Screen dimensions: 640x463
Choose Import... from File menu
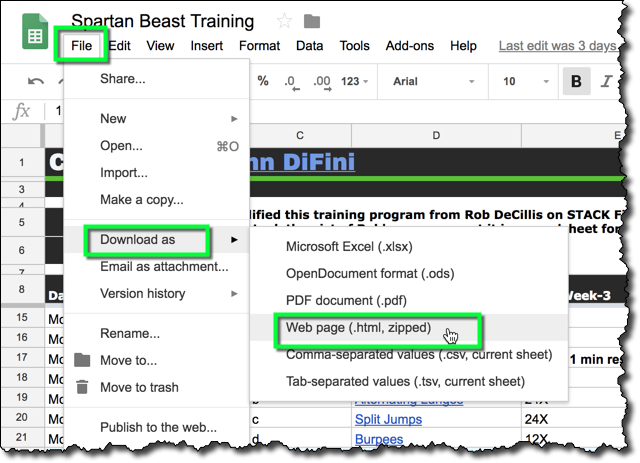click(x=156, y=173)
